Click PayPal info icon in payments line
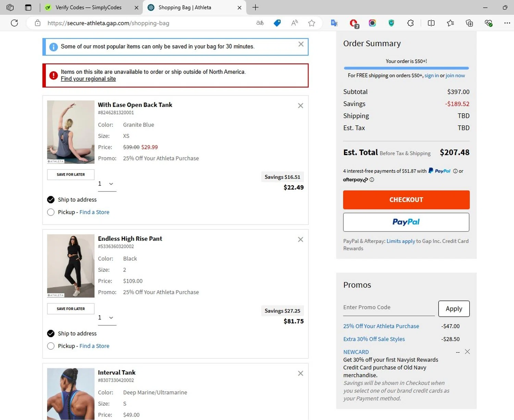The image size is (514, 420). (455, 171)
